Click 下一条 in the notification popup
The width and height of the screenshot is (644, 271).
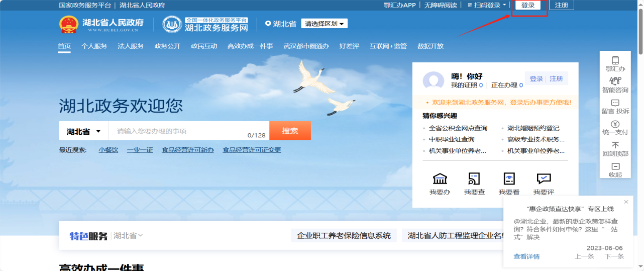pos(614,256)
